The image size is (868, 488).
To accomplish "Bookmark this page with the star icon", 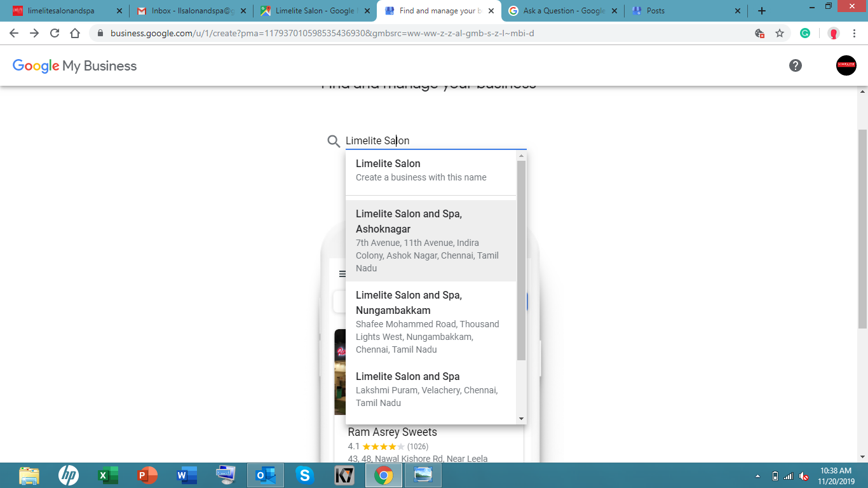I will coord(780,33).
